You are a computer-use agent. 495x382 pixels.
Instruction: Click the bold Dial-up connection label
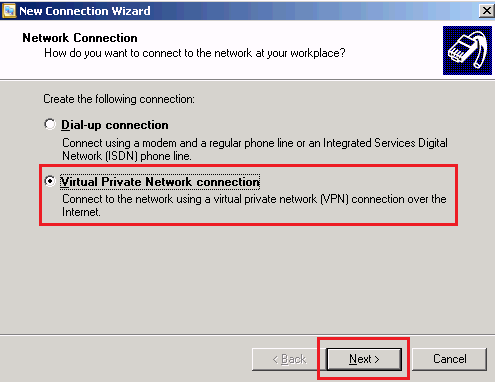(115, 125)
